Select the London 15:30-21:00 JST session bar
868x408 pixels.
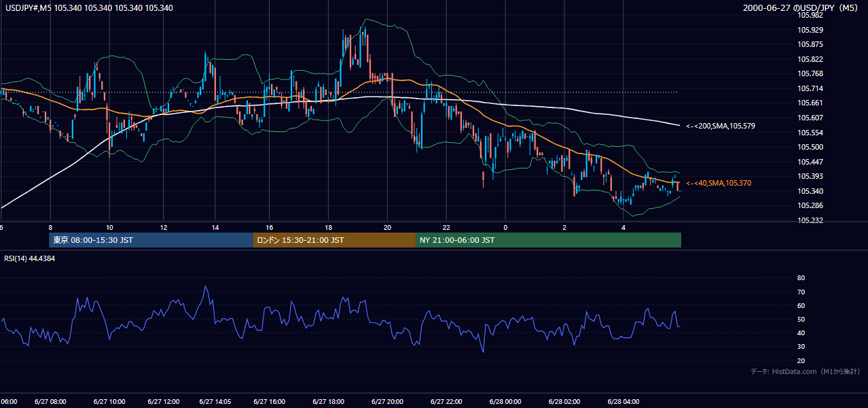[334, 240]
